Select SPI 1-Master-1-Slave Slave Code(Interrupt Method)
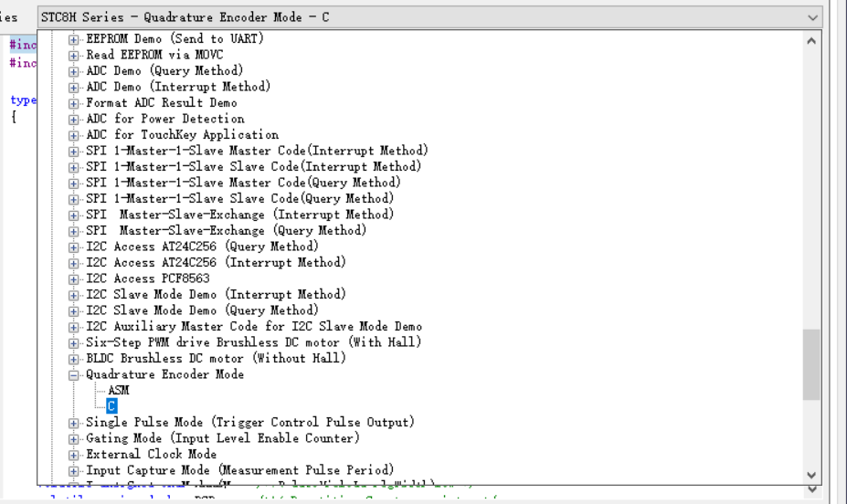847x504 pixels. pos(253,167)
